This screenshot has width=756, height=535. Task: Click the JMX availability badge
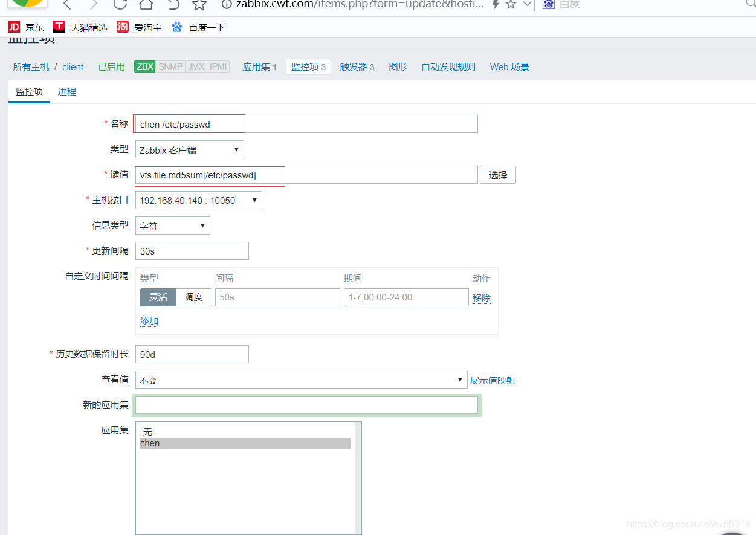(196, 66)
